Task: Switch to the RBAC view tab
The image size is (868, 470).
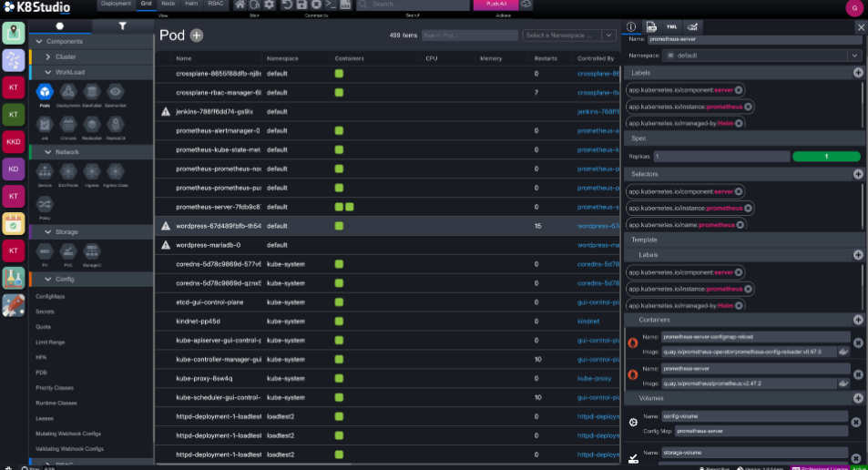Action: [215, 5]
